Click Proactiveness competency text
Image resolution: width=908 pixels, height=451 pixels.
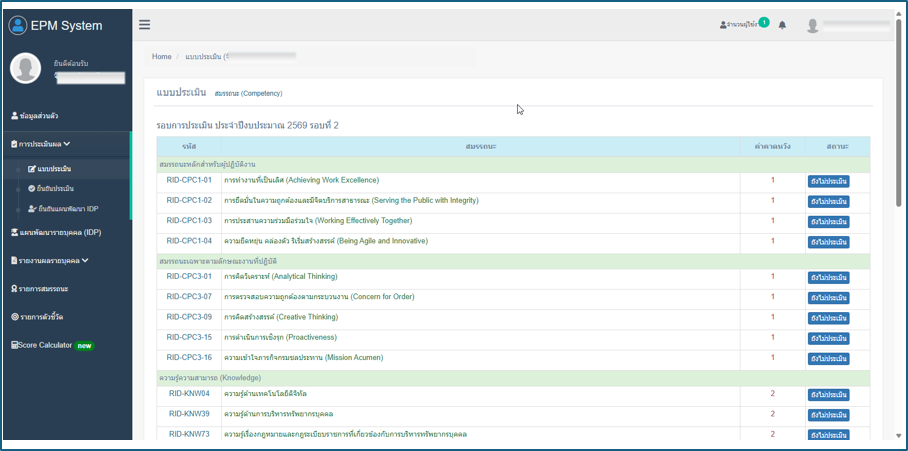click(280, 338)
